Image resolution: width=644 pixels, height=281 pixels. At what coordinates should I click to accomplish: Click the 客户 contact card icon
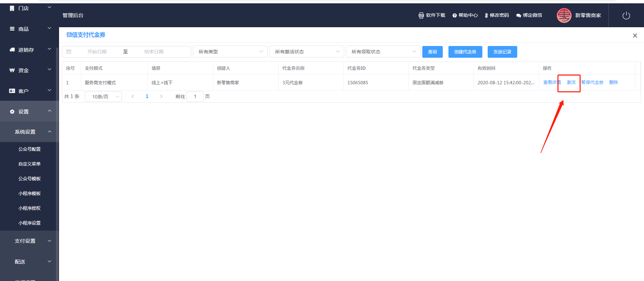point(12,91)
